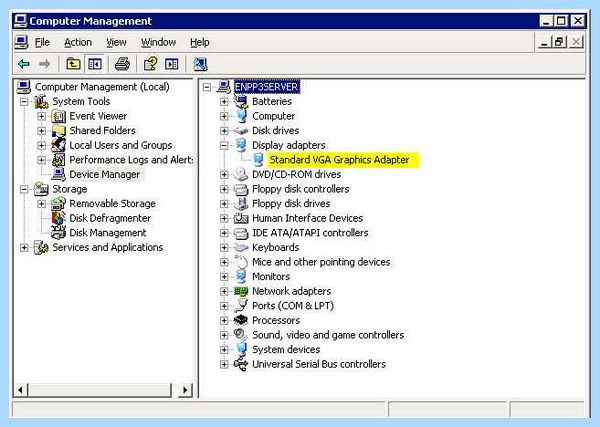Viewport: 600px width, 427px height.
Task: Select DVD/CD-ROM drives label
Action: click(296, 174)
